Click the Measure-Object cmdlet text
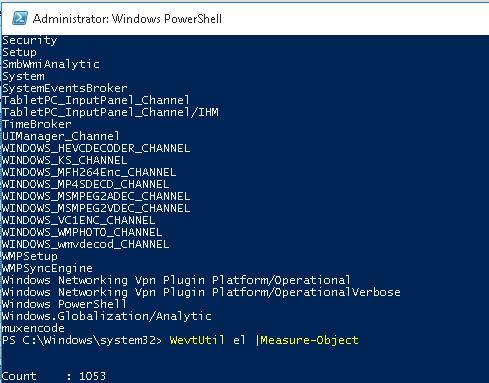 pyautogui.click(x=309, y=340)
